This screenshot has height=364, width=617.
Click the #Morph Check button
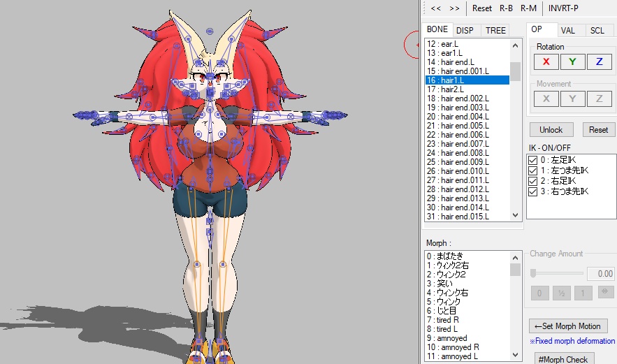pyautogui.click(x=564, y=359)
